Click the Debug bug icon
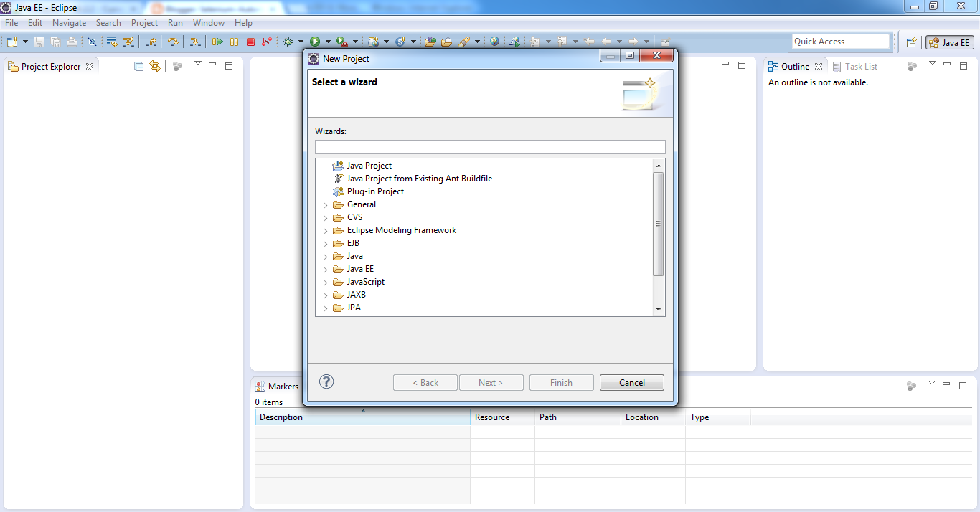Screen dimensions: 980x512 288,42
